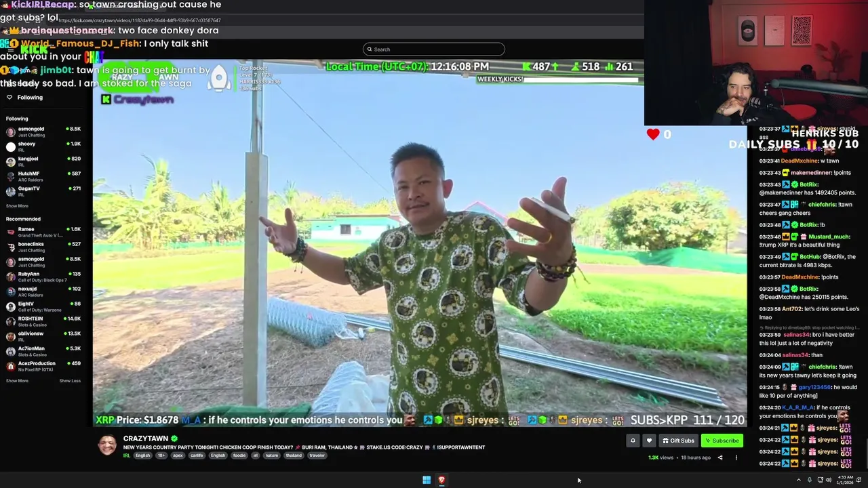Select HutchMF channel in the sidebar

[43, 176]
